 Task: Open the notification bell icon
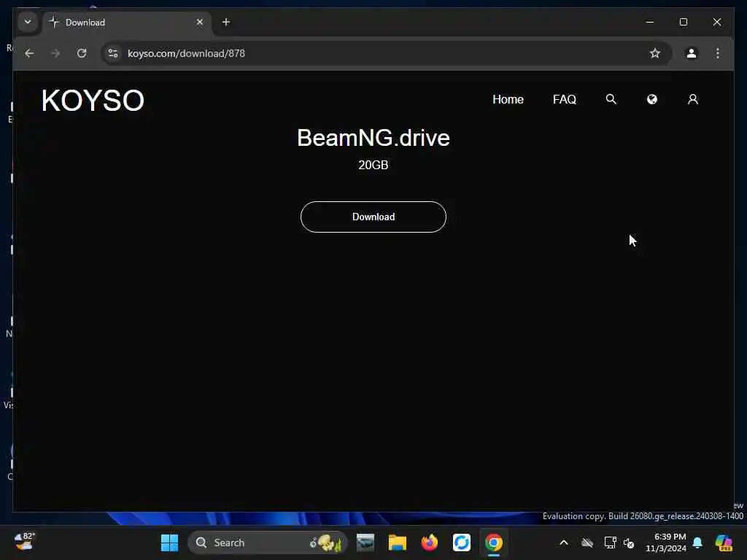coord(697,542)
